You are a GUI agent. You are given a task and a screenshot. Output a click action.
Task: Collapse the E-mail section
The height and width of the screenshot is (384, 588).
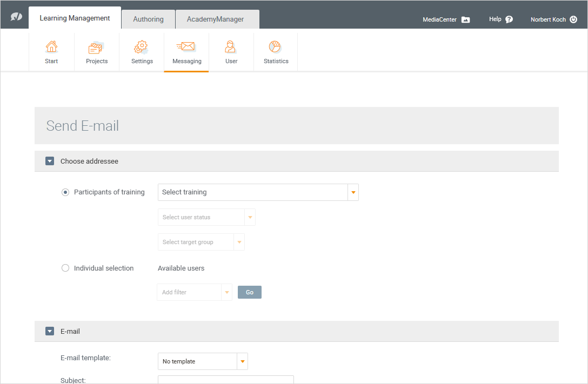pyautogui.click(x=50, y=331)
